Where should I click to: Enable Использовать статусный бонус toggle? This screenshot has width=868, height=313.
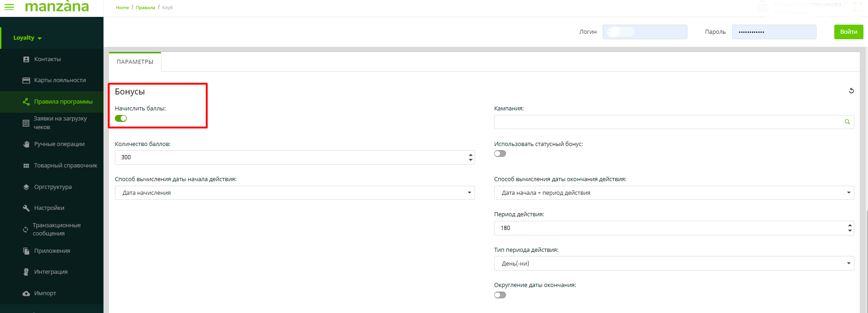pyautogui.click(x=500, y=154)
